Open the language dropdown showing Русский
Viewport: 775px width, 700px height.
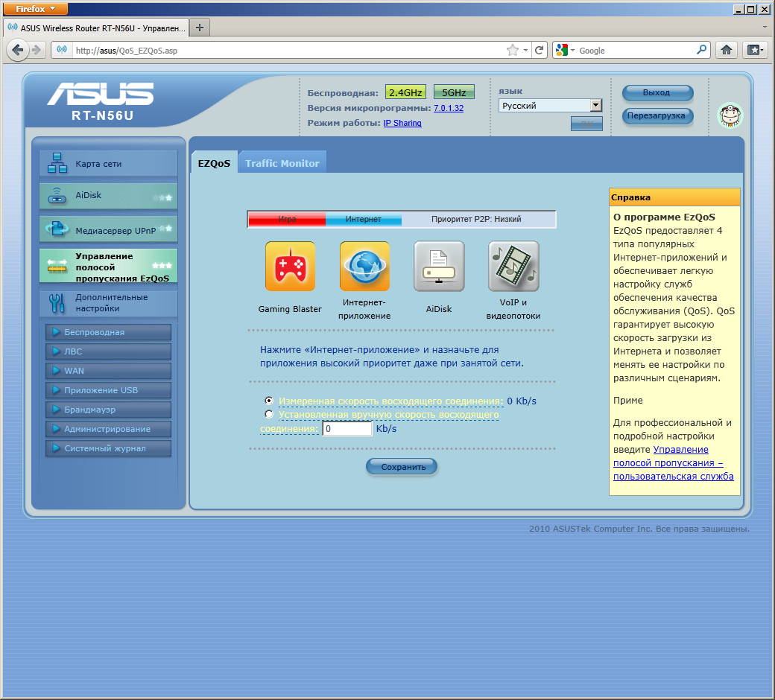[550, 105]
